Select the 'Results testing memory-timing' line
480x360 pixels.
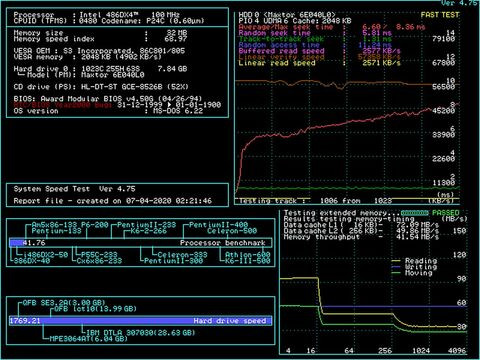pyautogui.click(x=349, y=219)
